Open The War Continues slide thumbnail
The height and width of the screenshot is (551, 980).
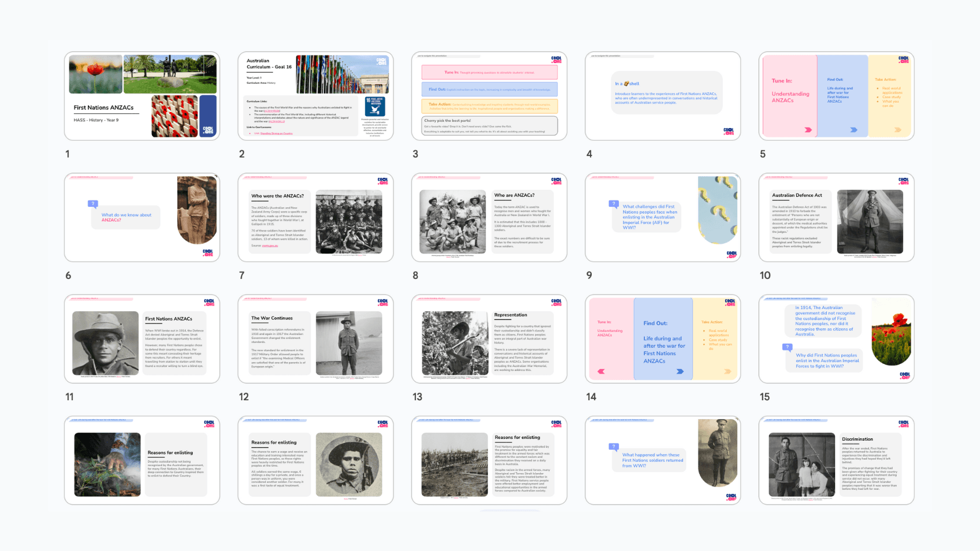[315, 339]
